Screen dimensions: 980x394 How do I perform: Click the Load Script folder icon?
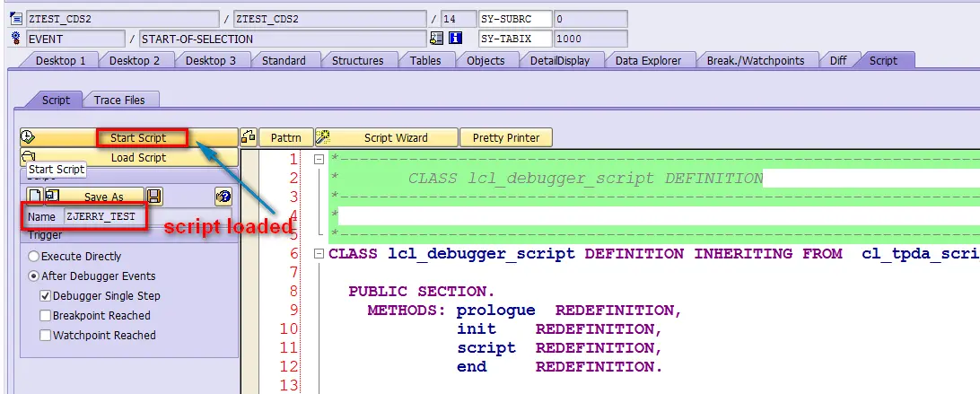(x=28, y=157)
